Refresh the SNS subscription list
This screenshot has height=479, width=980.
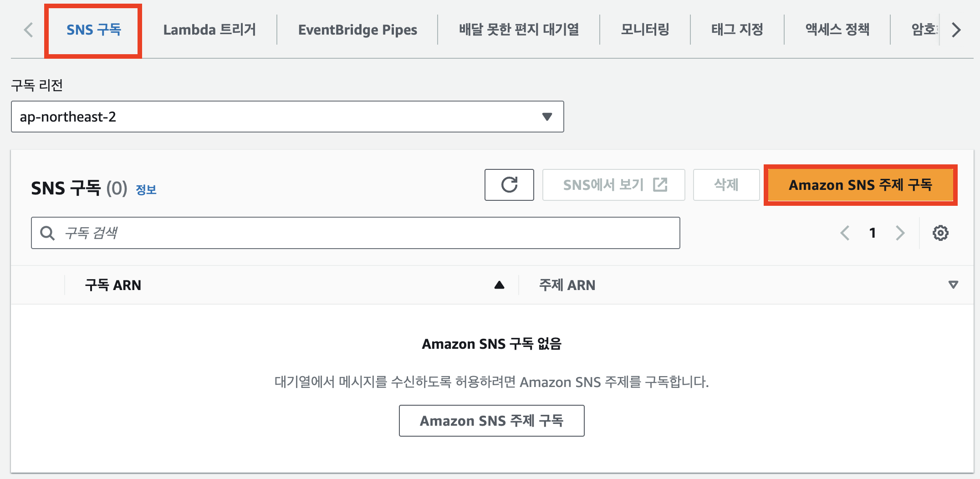coord(509,185)
